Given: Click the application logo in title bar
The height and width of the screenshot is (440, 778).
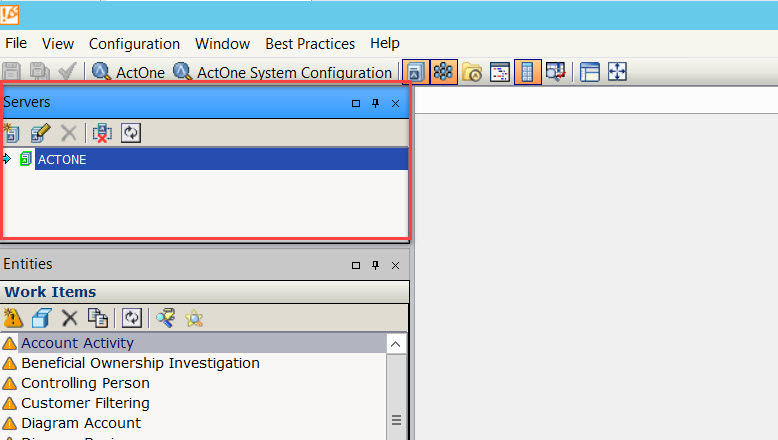Looking at the screenshot, I should pos(9,14).
